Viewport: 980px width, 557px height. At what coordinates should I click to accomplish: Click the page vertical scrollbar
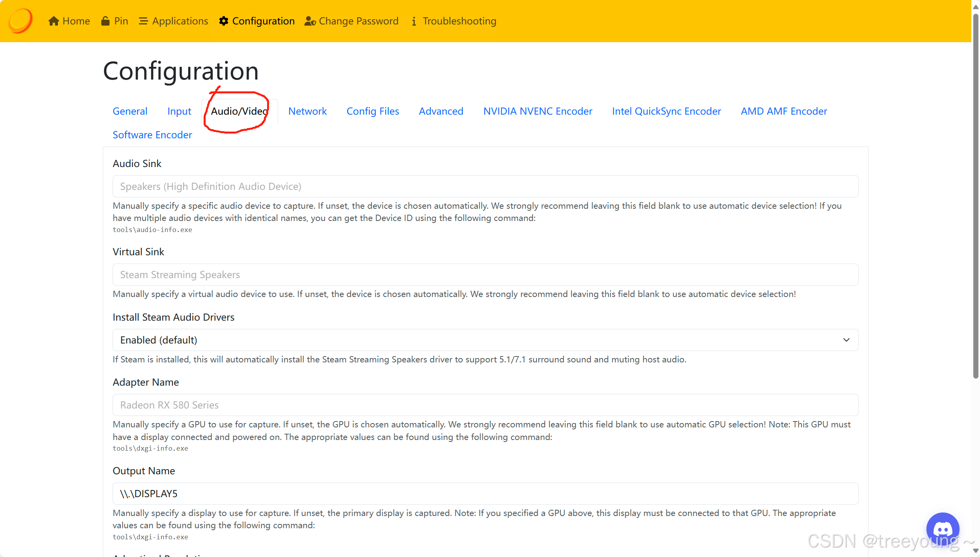975,197
